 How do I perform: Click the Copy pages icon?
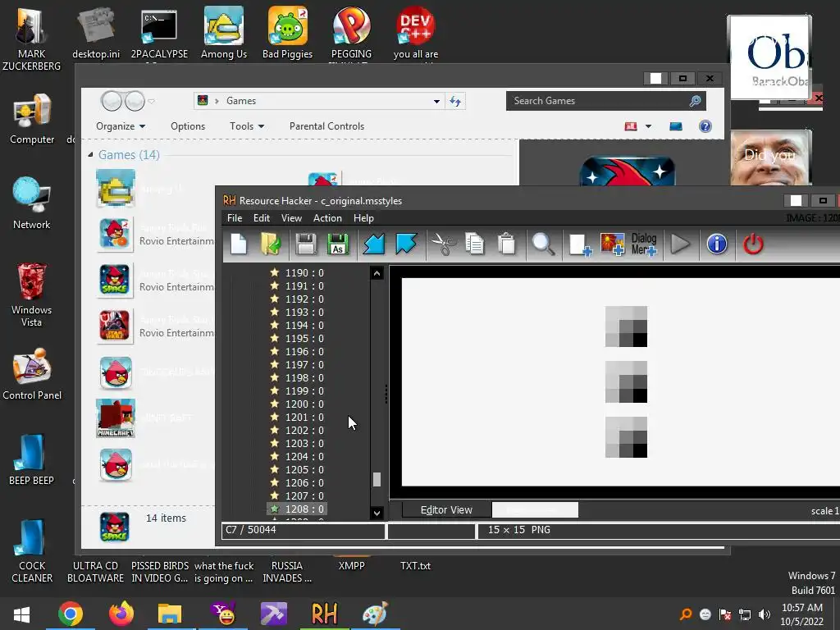point(474,244)
